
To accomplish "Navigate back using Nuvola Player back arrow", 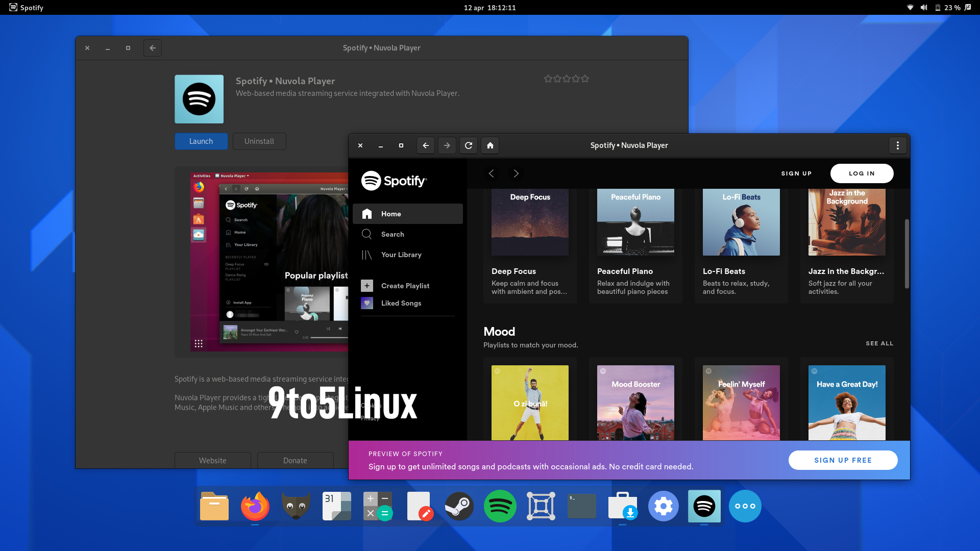I will 425,145.
